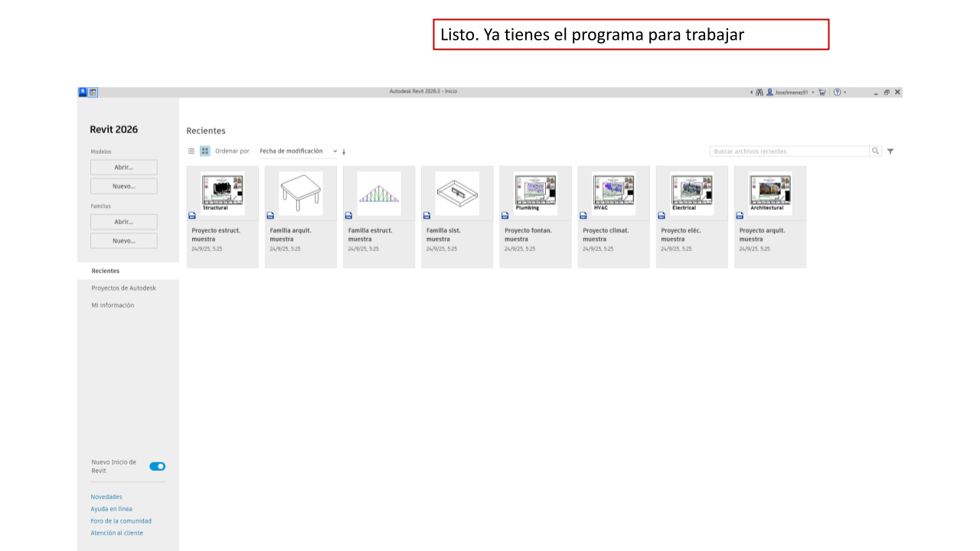Screen dimensions: 980x551
Task: Expand the JoseJimenez91 account dropdown arrow
Action: (813, 92)
